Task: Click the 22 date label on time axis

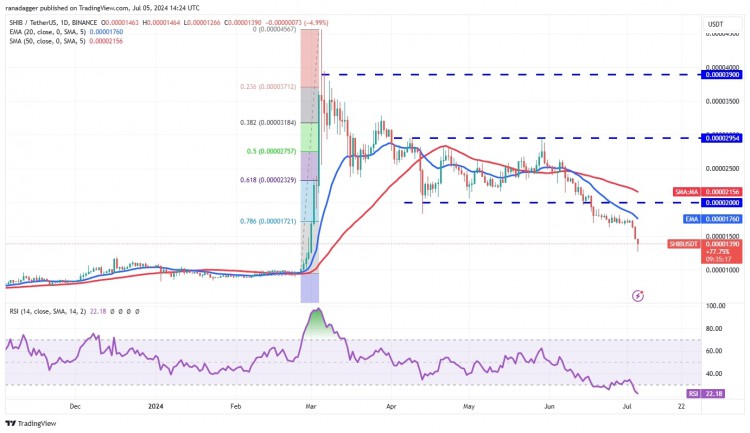Action: 682,407
